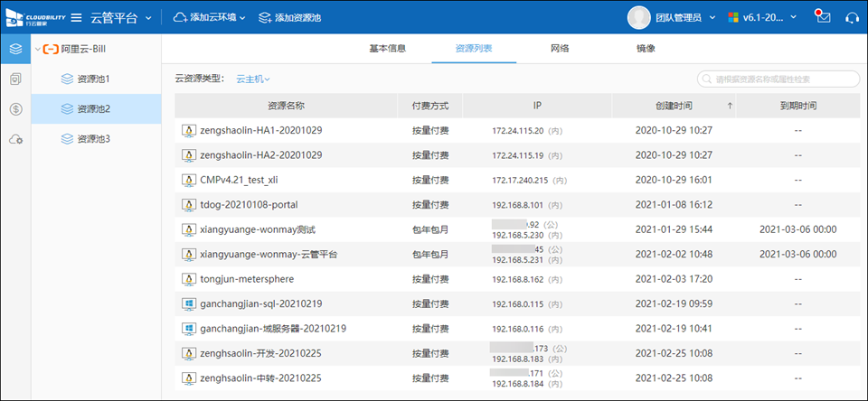The height and width of the screenshot is (401, 868).
Task: Click the hamburger menu icon
Action: pos(76,17)
